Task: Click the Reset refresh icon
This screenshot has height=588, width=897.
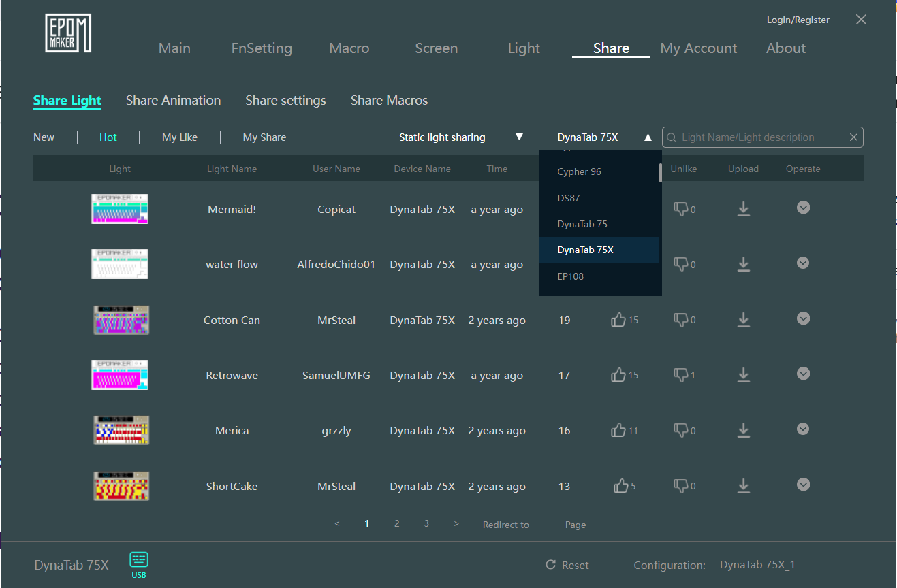Action: (x=551, y=565)
